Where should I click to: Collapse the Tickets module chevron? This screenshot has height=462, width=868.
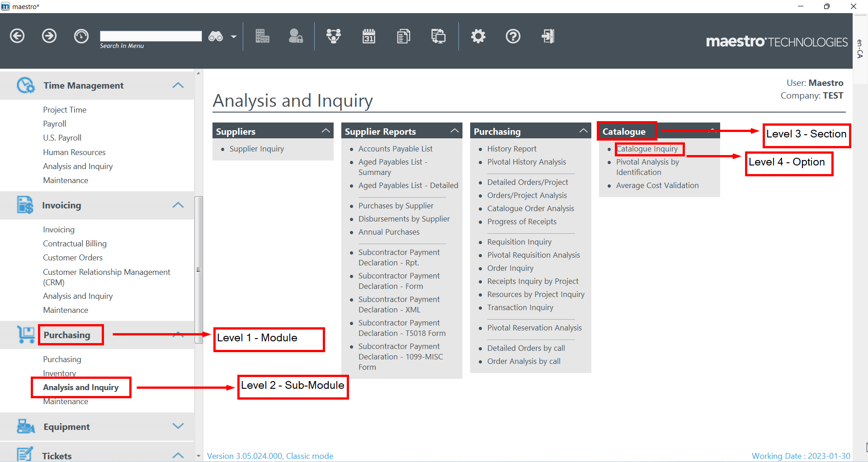pos(178,455)
